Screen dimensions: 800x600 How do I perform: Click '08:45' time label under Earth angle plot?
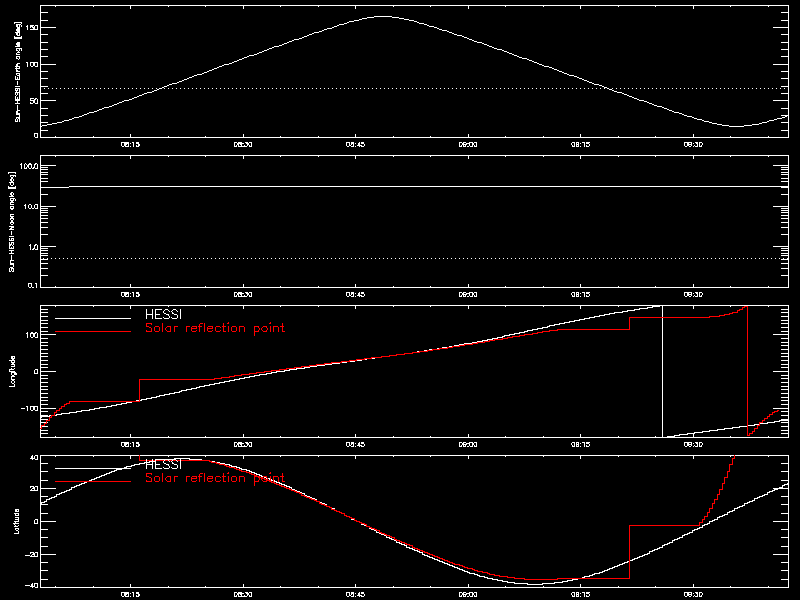coord(356,145)
